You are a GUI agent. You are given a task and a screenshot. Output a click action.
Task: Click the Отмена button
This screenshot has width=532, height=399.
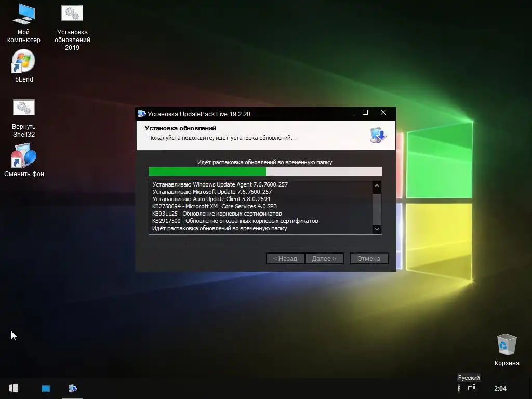(x=369, y=259)
